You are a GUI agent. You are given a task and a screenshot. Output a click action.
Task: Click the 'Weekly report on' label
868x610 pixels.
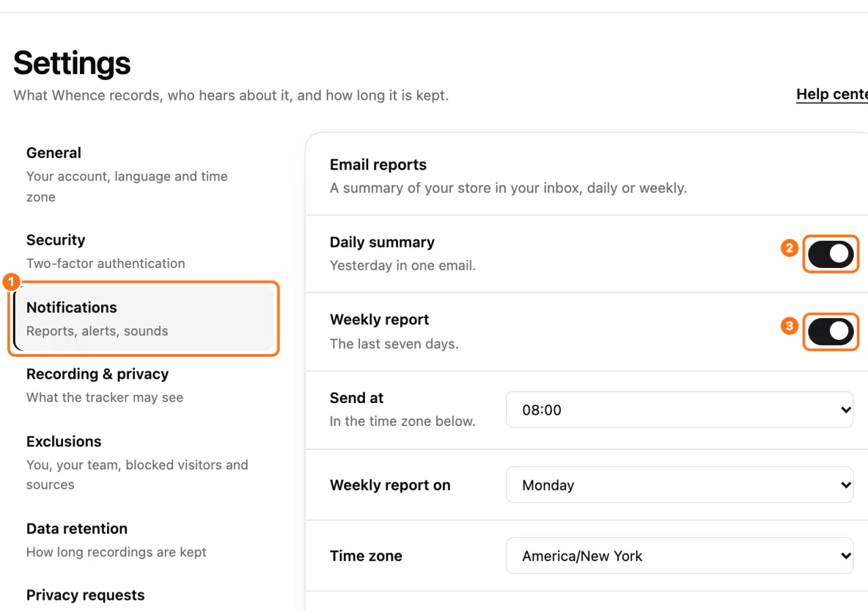(391, 485)
